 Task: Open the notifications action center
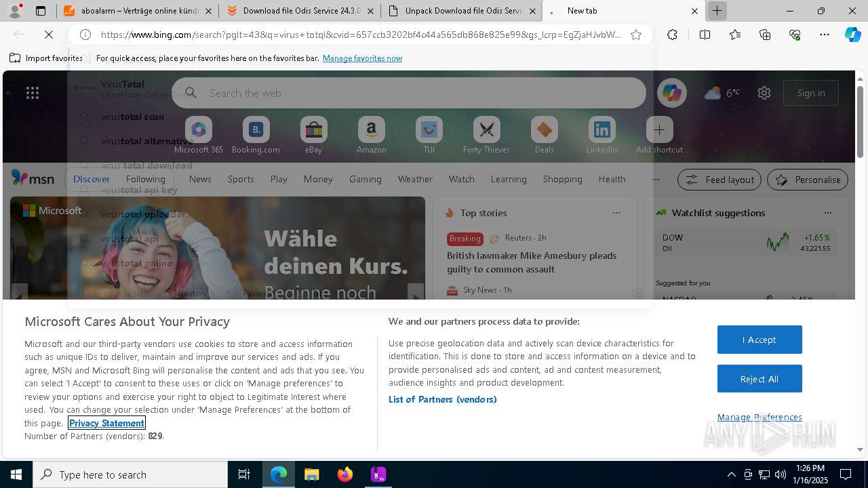pos(846,474)
